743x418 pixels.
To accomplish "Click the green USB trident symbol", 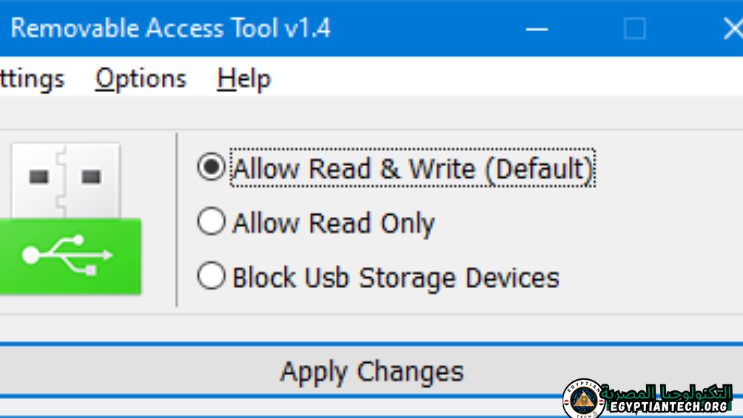I will coord(68,256).
